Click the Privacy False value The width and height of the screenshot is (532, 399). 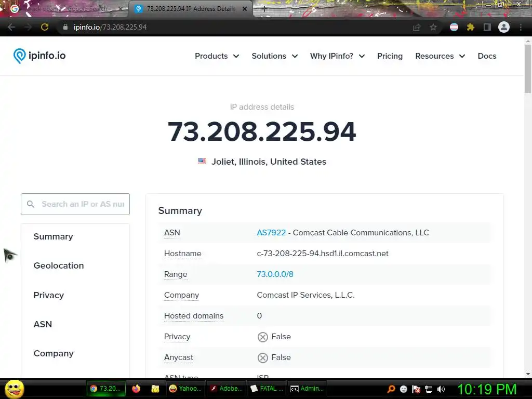click(x=274, y=337)
